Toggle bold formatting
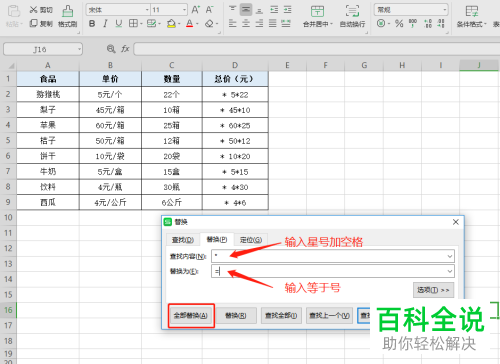The height and width of the screenshot is (364, 500). [x=92, y=24]
